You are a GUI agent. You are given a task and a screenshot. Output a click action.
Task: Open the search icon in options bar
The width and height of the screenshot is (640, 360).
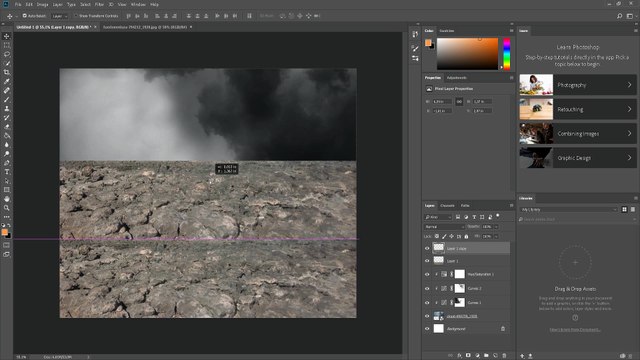620,16
